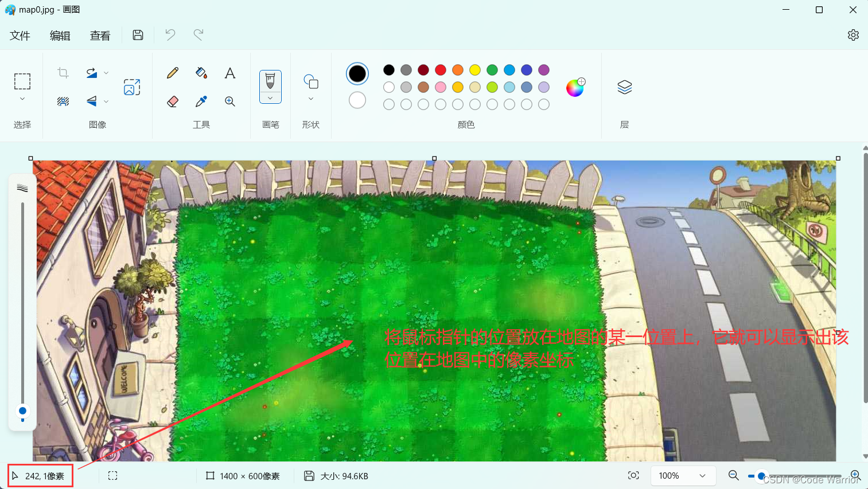Viewport: 868px width, 489px height.
Task: Pick the brown palette swatch
Action: [423, 87]
